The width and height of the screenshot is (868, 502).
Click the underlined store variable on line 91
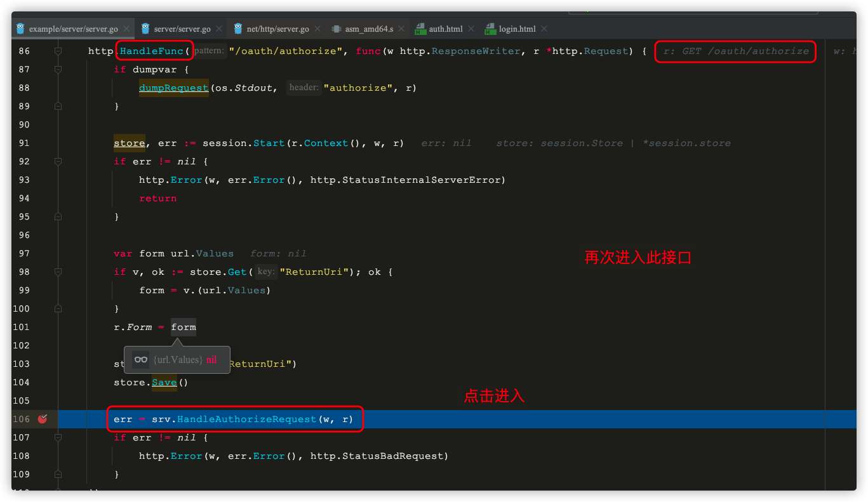tap(130, 143)
